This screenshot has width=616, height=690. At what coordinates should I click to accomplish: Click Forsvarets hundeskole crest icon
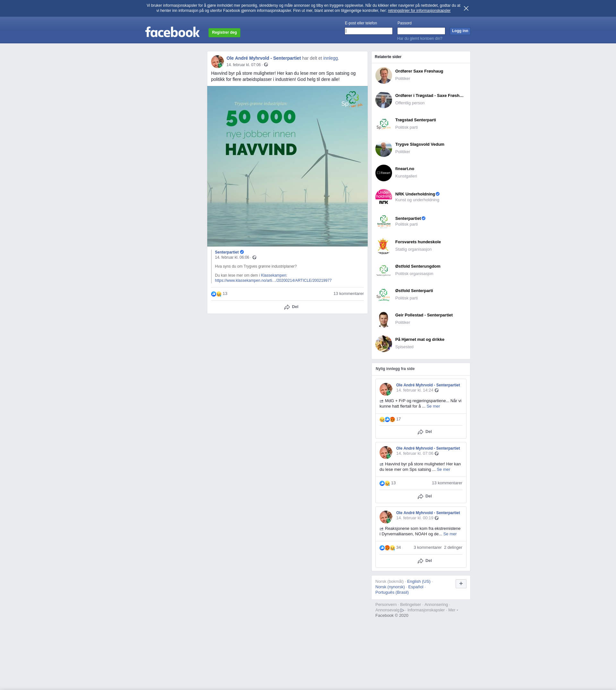coord(383,246)
